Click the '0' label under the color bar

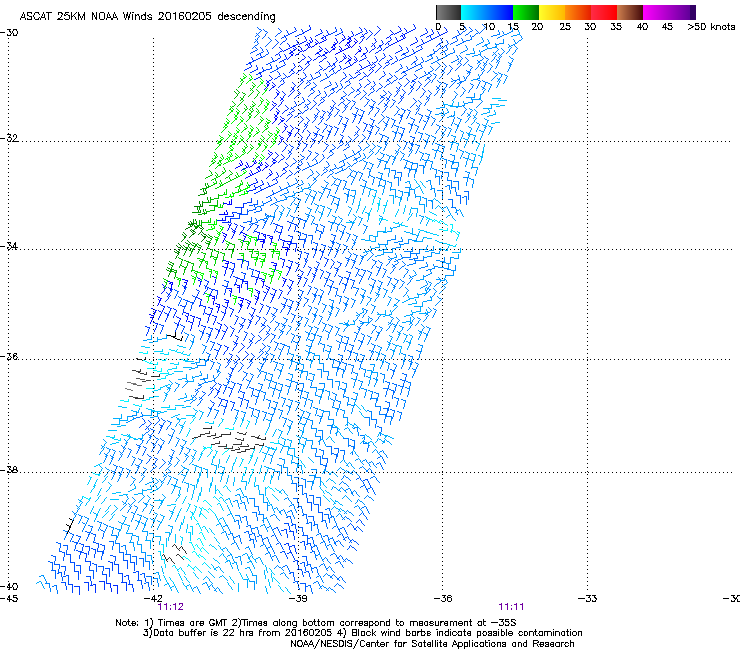point(438,27)
